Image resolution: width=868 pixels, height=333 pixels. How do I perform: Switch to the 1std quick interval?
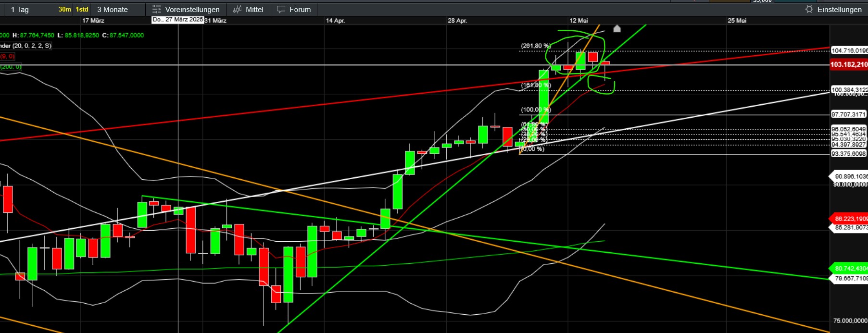(82, 10)
